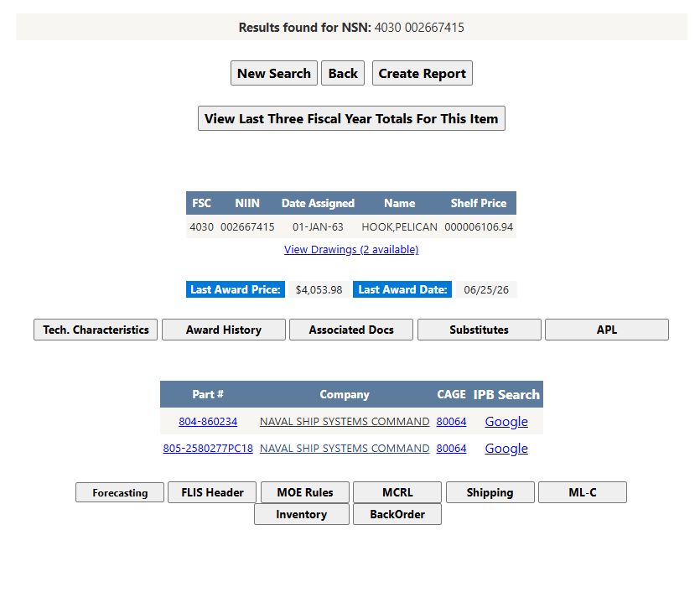The width and height of the screenshot is (700, 608).
Task: Select the APL tab
Action: [x=607, y=330]
